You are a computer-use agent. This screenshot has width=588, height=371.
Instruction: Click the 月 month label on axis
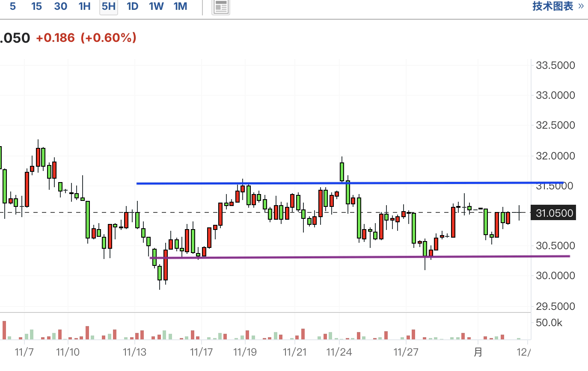click(478, 352)
